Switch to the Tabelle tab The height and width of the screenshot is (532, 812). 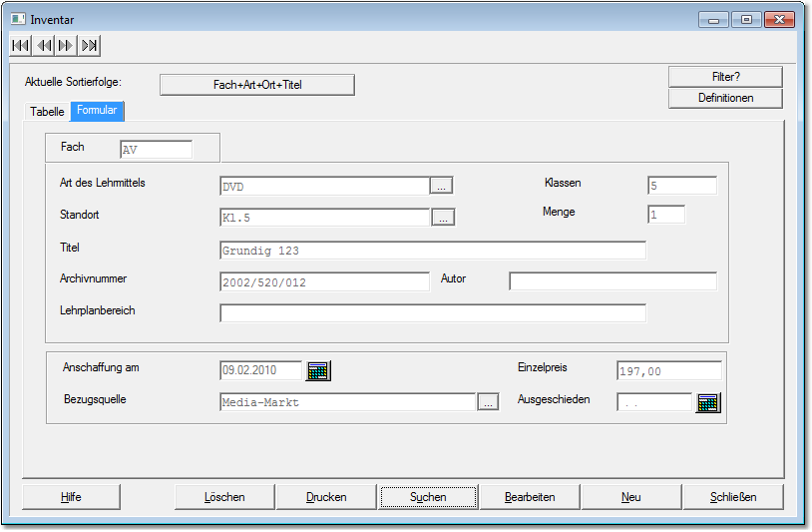[x=47, y=112]
